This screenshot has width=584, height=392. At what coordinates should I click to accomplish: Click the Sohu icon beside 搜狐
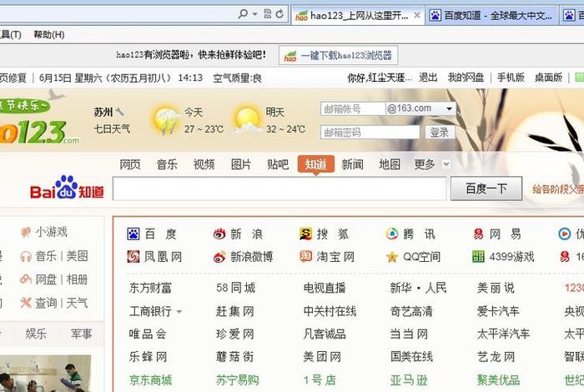(306, 234)
